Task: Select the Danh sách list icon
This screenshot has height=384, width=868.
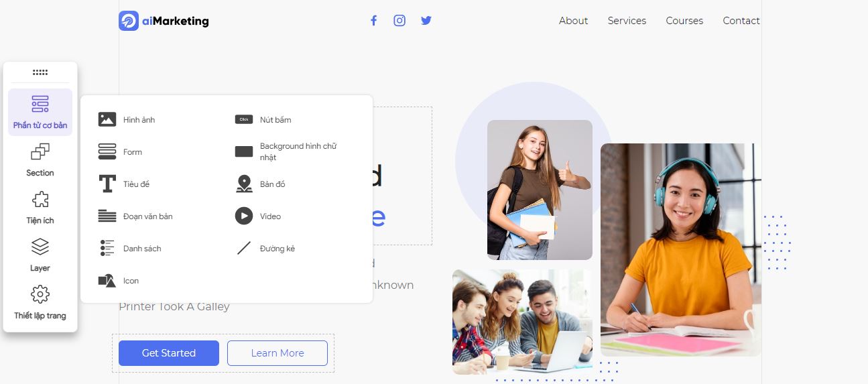Action: coord(107,249)
